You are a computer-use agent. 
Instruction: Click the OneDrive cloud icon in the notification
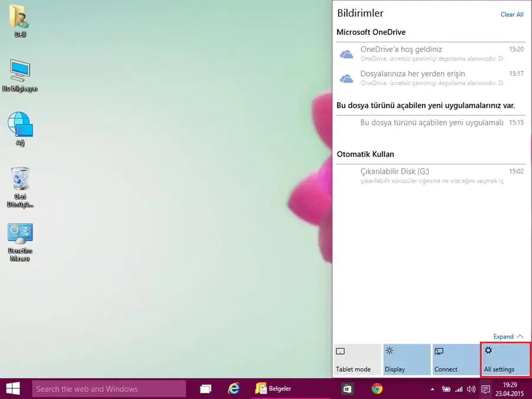tap(346, 53)
